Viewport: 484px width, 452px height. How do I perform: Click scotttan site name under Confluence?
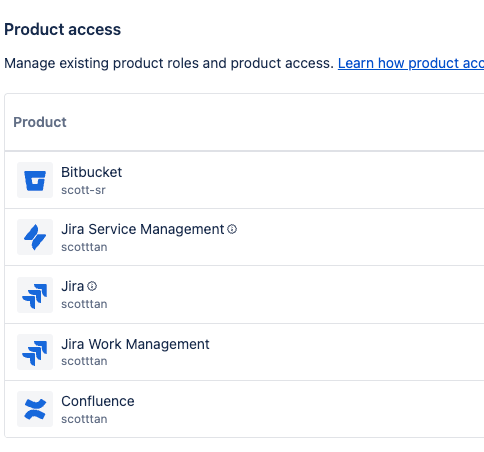coord(84,419)
